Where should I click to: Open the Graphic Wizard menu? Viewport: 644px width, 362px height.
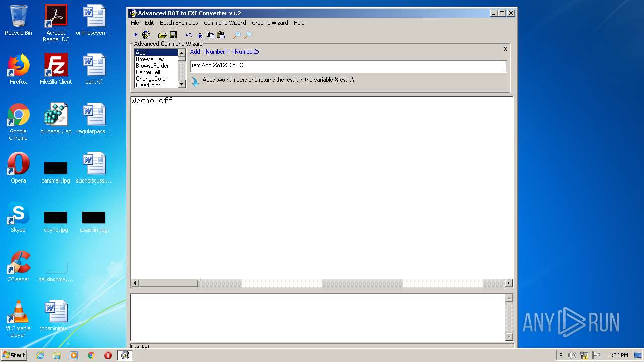[x=270, y=23]
